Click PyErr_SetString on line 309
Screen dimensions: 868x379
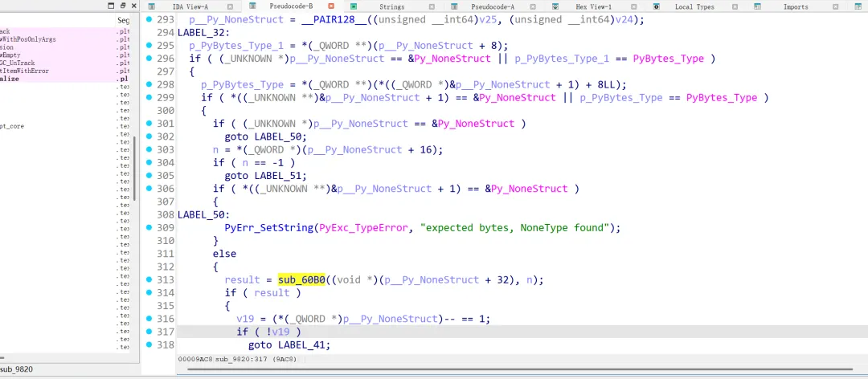268,228
